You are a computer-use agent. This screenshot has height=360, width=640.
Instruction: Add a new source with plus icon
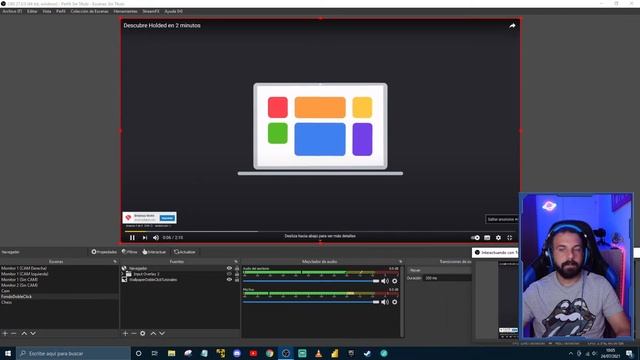point(125,333)
